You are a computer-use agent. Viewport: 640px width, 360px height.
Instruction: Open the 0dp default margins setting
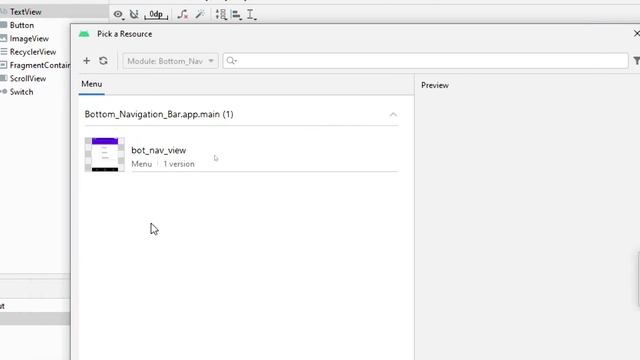tap(156, 15)
